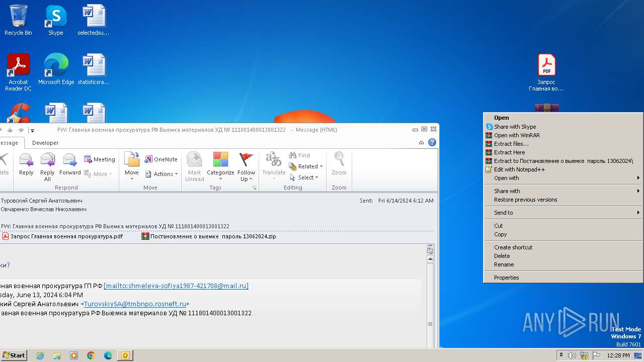Expand the Select dropdown in Editing

tap(304, 177)
